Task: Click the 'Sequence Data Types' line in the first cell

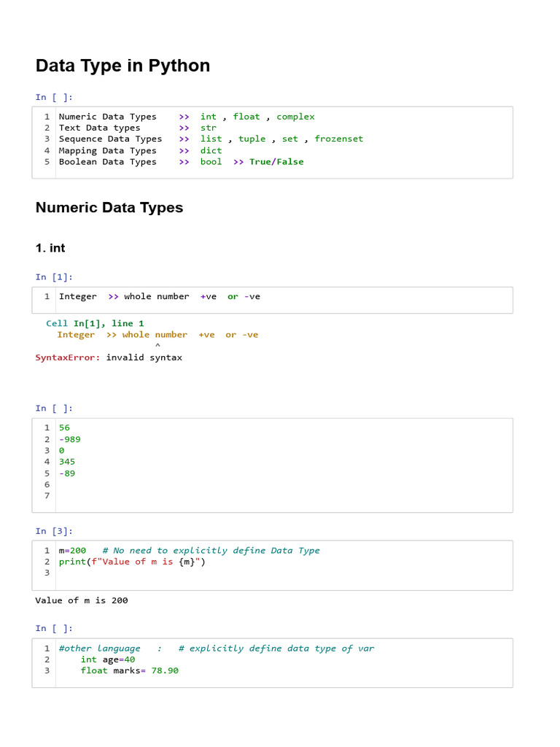Action: [211, 139]
